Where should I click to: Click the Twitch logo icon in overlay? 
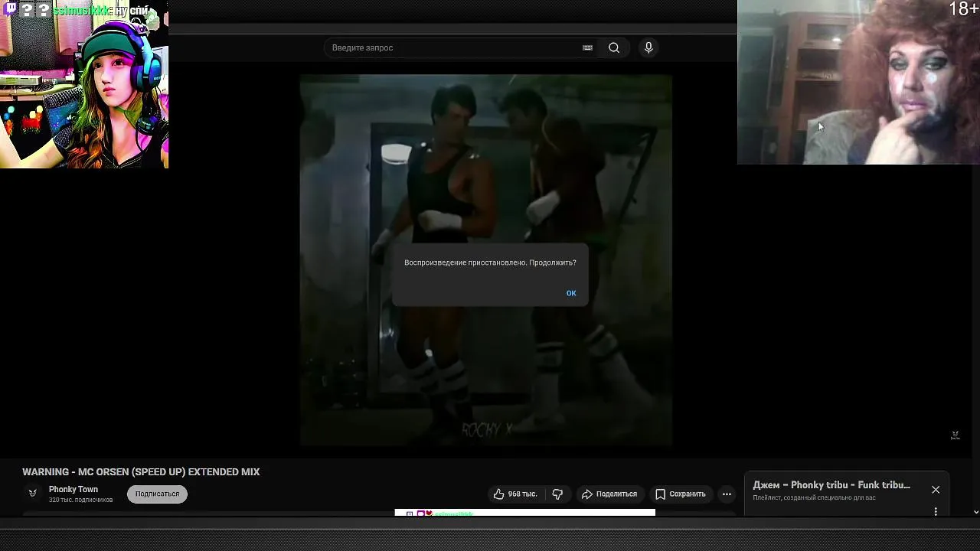pyautogui.click(x=10, y=9)
